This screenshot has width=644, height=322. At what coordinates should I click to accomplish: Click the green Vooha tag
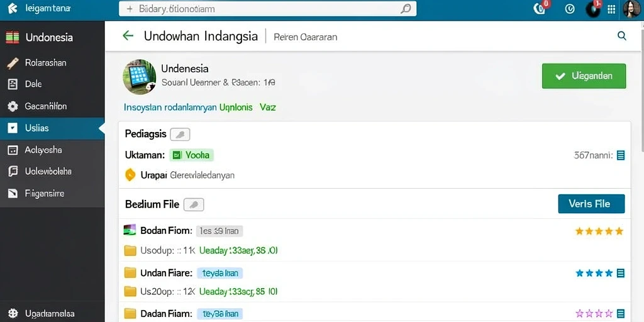tap(191, 155)
